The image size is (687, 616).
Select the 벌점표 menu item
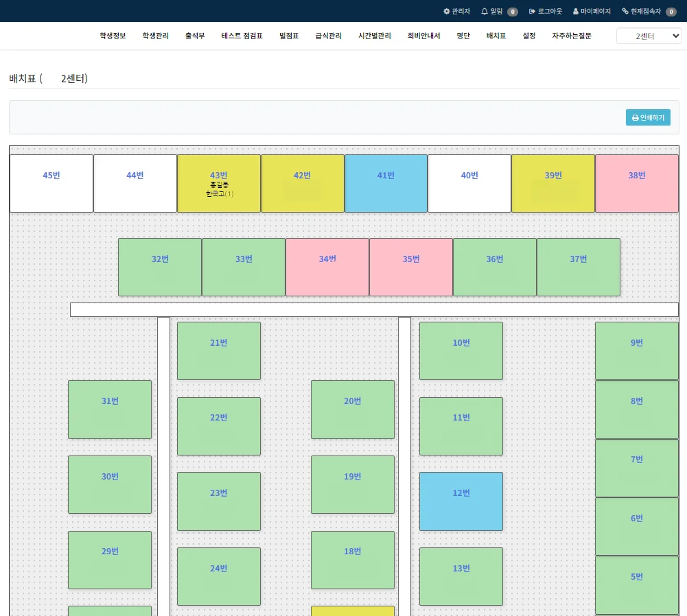pyautogui.click(x=289, y=36)
